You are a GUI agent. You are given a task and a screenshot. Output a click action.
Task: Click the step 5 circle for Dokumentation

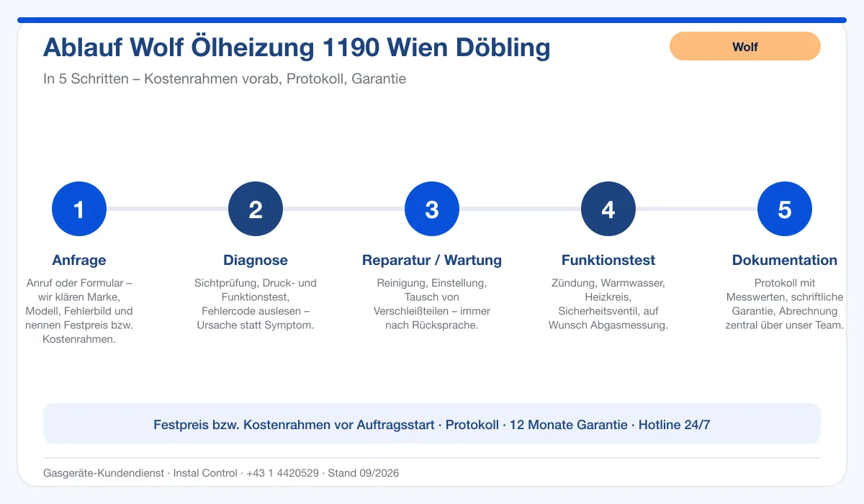[785, 209]
